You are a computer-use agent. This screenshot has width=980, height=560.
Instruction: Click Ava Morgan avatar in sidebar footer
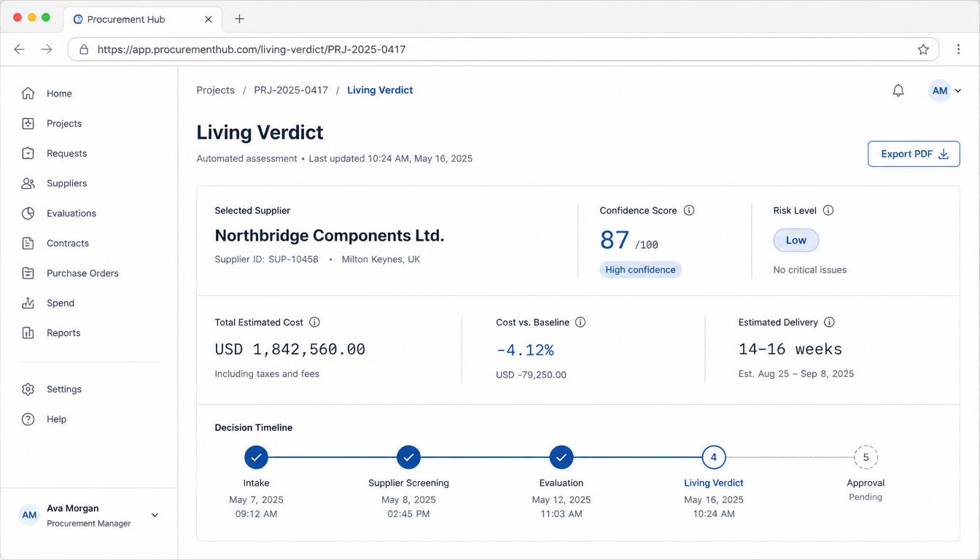point(29,515)
